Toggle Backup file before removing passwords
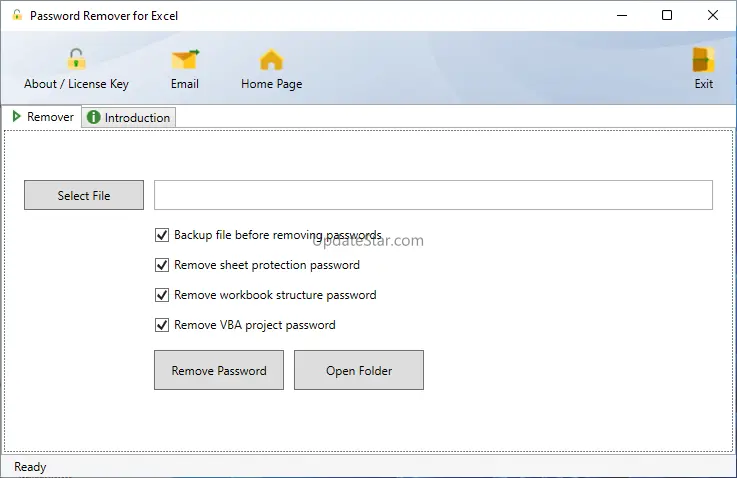Viewport: 737px width, 478px height. pos(162,235)
